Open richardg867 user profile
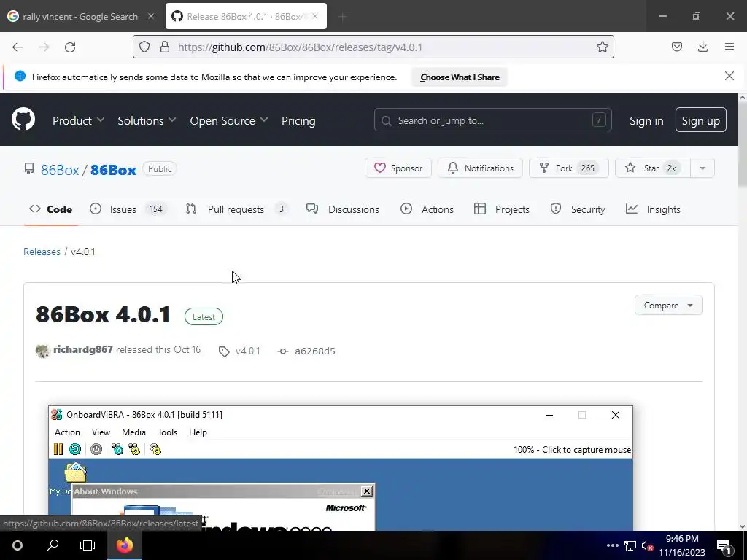 click(83, 349)
